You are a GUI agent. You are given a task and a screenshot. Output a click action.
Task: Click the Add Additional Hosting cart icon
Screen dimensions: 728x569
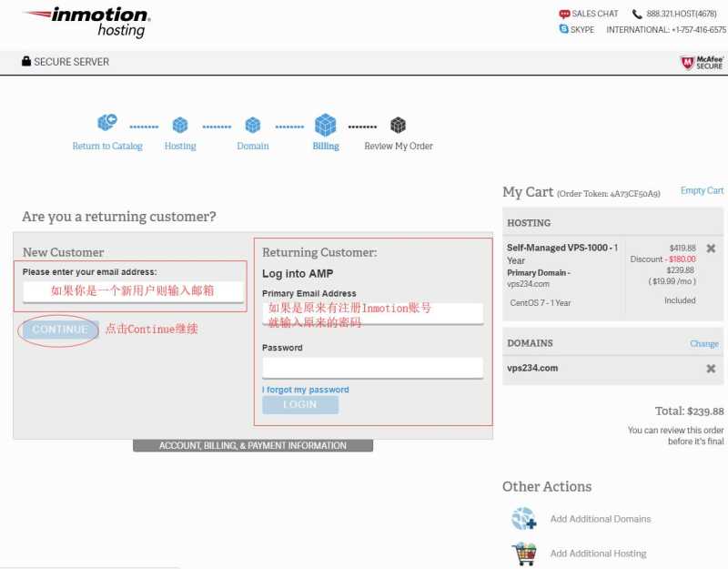point(524,554)
